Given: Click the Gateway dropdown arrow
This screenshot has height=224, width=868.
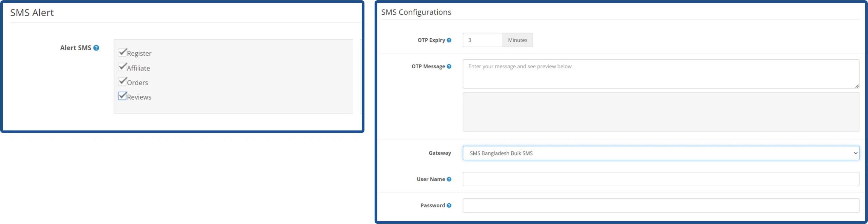Looking at the screenshot, I should [x=855, y=153].
